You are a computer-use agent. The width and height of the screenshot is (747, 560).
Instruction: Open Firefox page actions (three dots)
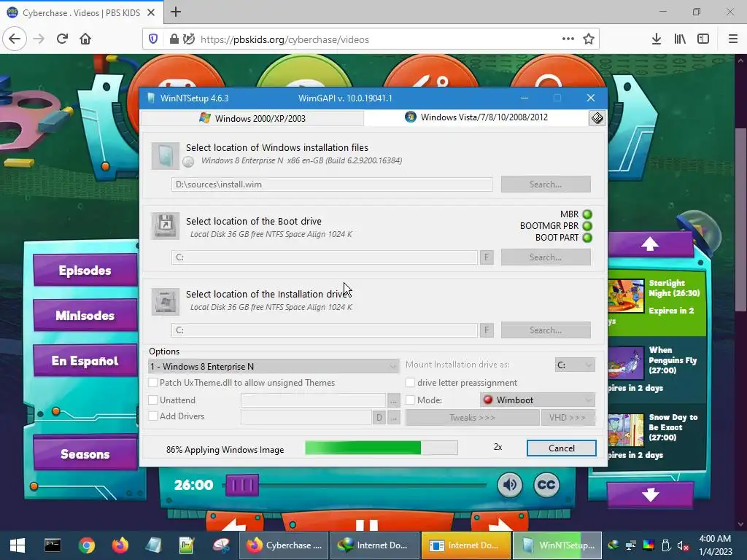click(x=568, y=39)
